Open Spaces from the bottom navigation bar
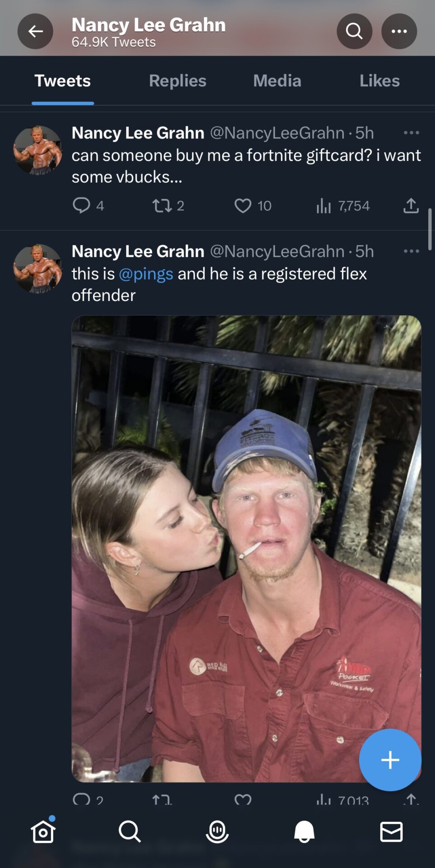The height and width of the screenshot is (868, 435). (x=217, y=831)
